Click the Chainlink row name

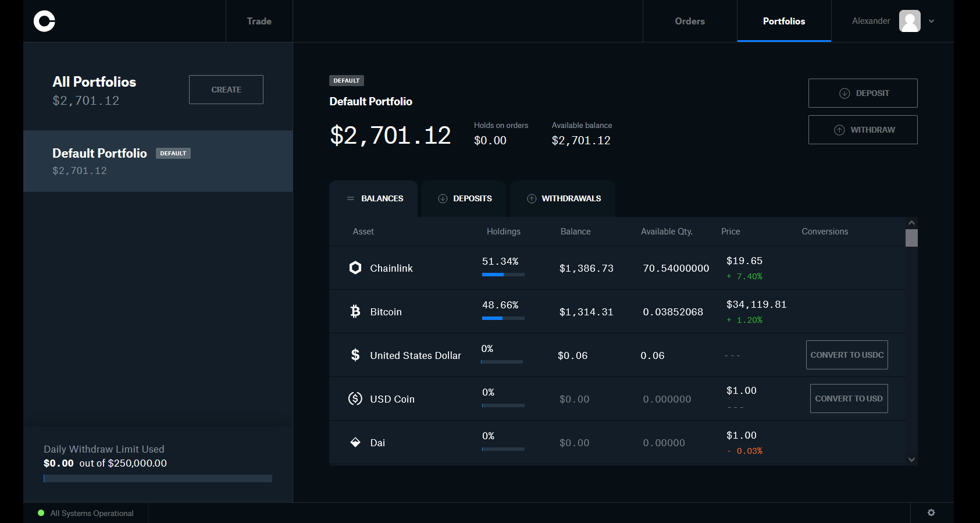tap(391, 268)
